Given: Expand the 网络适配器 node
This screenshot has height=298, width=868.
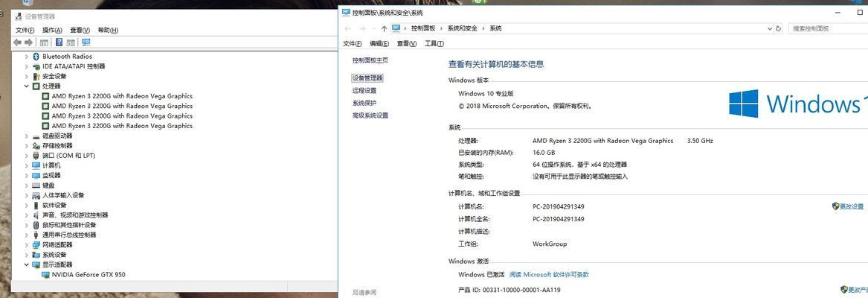Looking at the screenshot, I should click(26, 244).
